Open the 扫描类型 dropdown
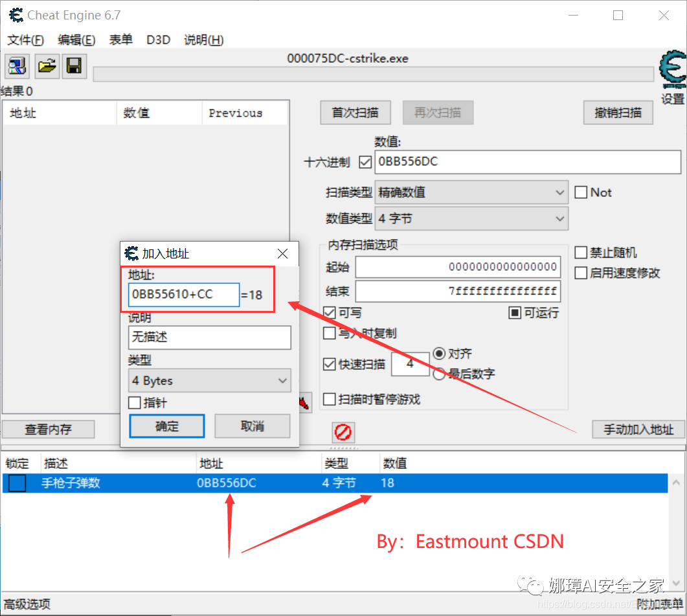Screen dimensions: 687x616 (471, 192)
